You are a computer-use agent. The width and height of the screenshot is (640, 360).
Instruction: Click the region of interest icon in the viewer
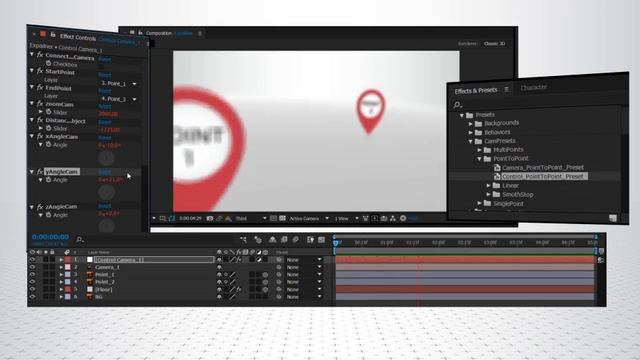click(273, 218)
